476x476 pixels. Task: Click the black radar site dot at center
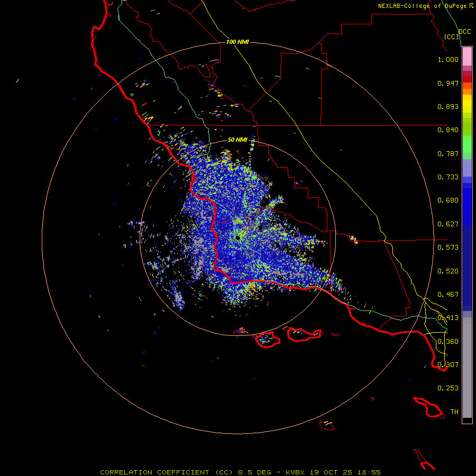238,237
